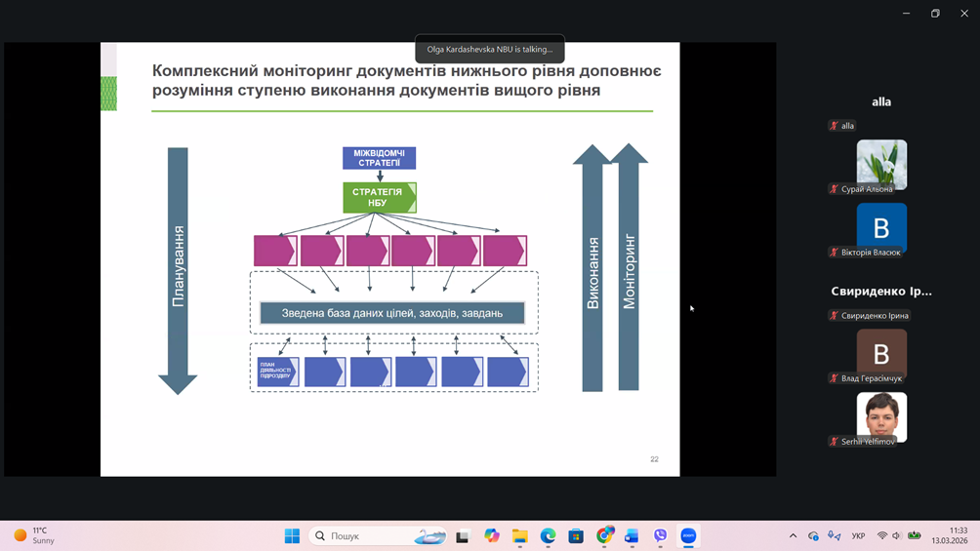Open Microsoft Edge browser in taskbar
This screenshot has width=980, height=551.
coord(549,535)
